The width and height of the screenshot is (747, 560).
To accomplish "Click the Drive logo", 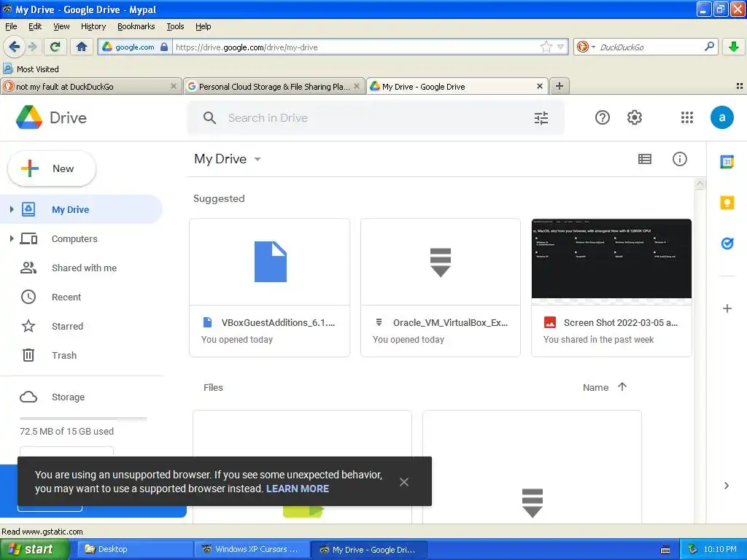I will [x=52, y=117].
